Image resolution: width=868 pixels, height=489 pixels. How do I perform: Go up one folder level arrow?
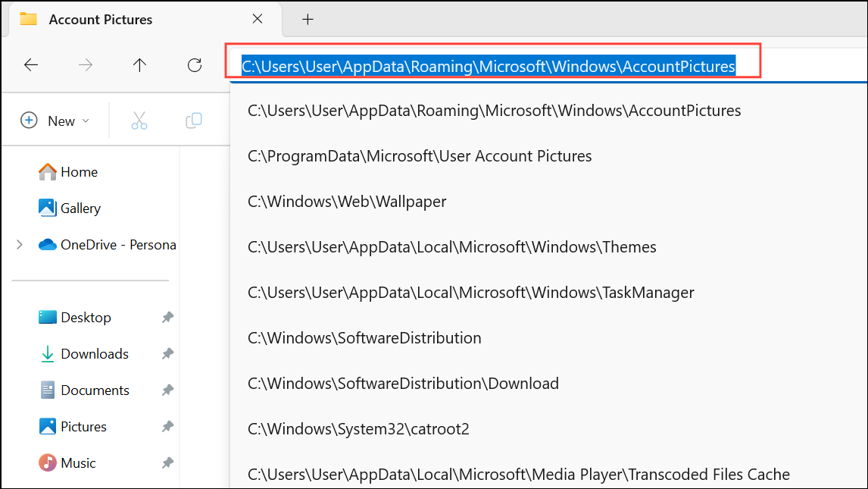pyautogui.click(x=139, y=65)
